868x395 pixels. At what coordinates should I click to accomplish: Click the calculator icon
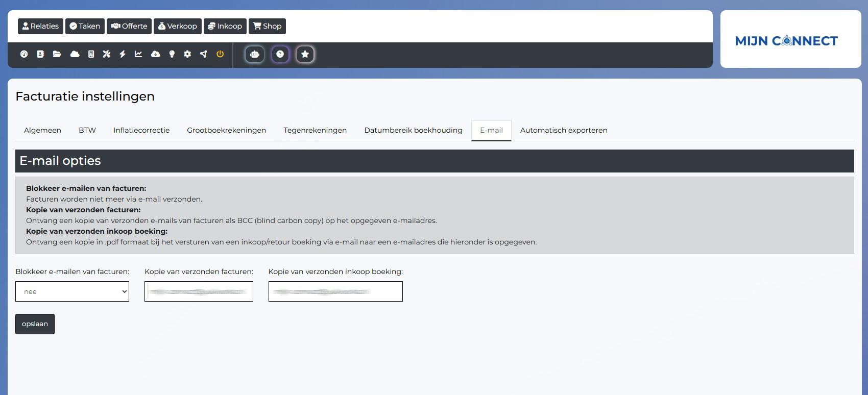pyautogui.click(x=91, y=54)
